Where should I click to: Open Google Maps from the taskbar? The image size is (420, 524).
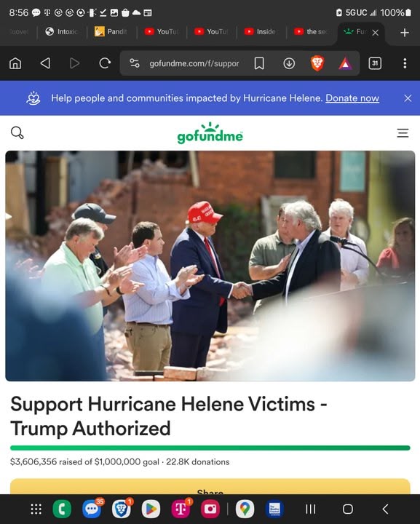pyautogui.click(x=245, y=509)
